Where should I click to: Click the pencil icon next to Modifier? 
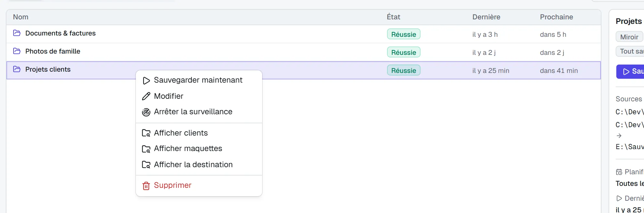146,96
